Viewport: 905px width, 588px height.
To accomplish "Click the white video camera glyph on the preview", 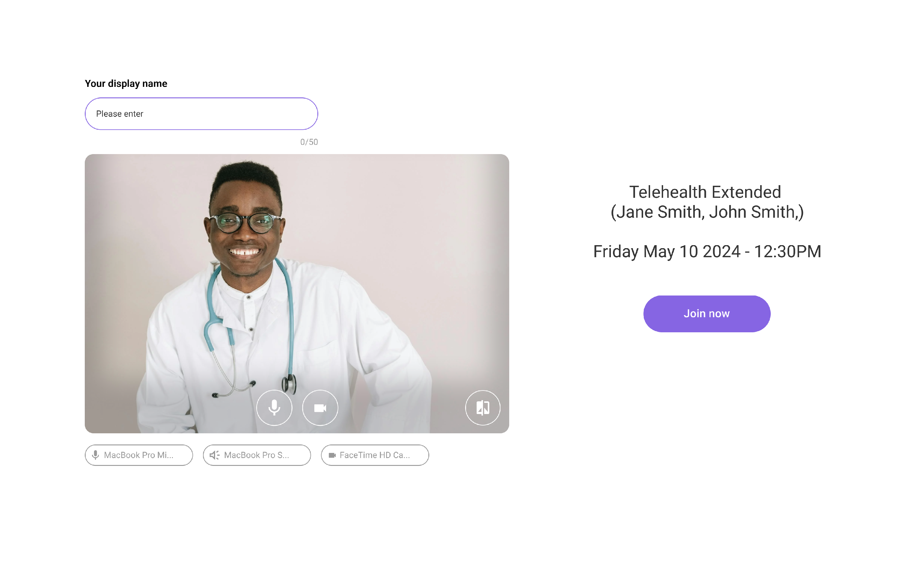I will 320,408.
